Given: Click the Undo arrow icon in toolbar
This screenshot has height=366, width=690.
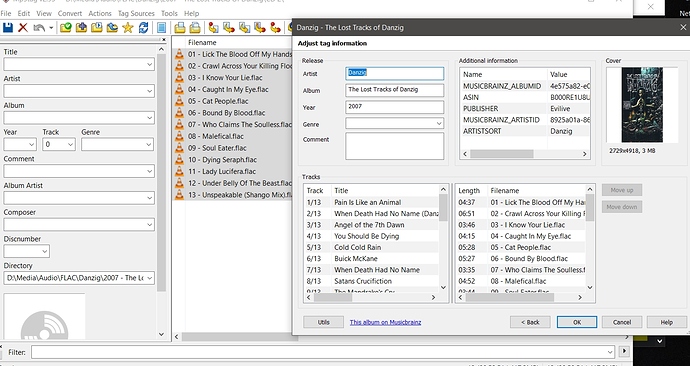Looking at the screenshot, I should pyautogui.click(x=39, y=28).
